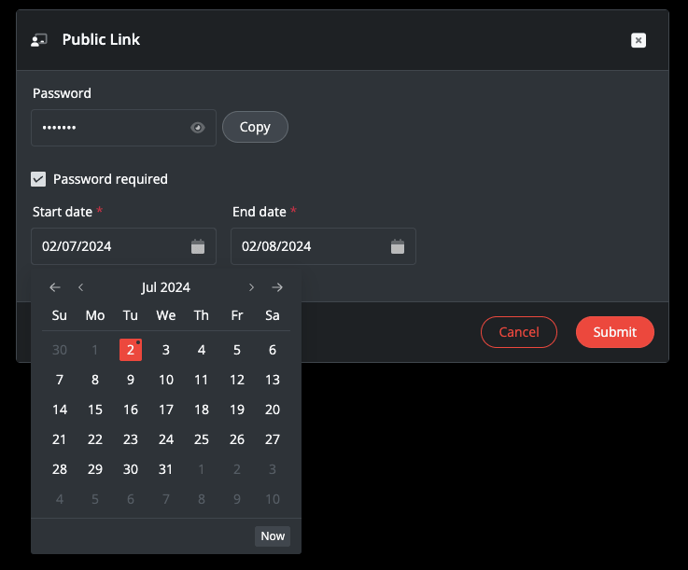The image size is (688, 570).
Task: Pick July 19 in the calendar
Action: [237, 409]
